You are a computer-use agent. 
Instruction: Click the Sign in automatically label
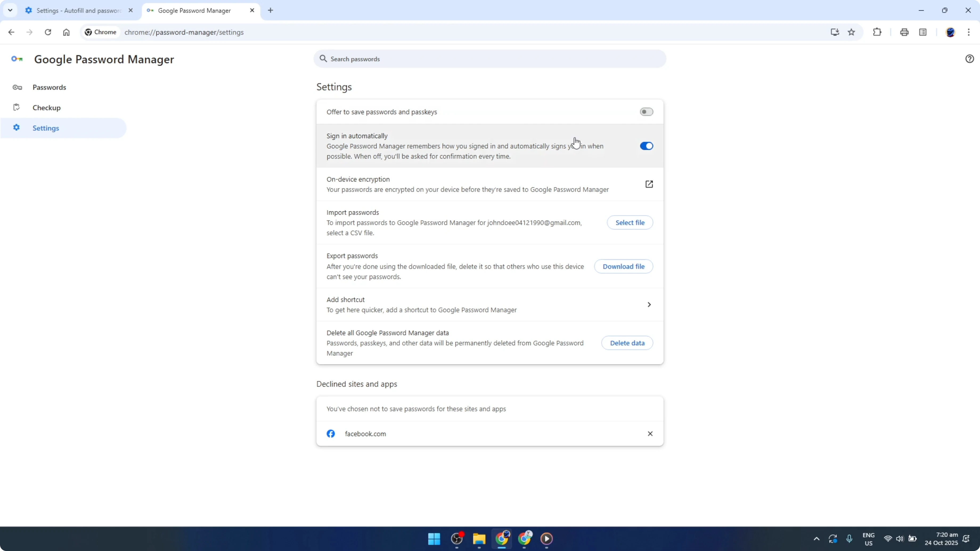(x=357, y=136)
